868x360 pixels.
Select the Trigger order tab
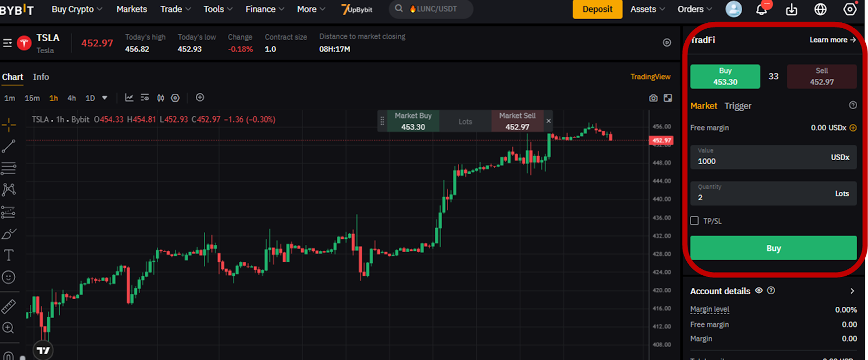pos(738,106)
